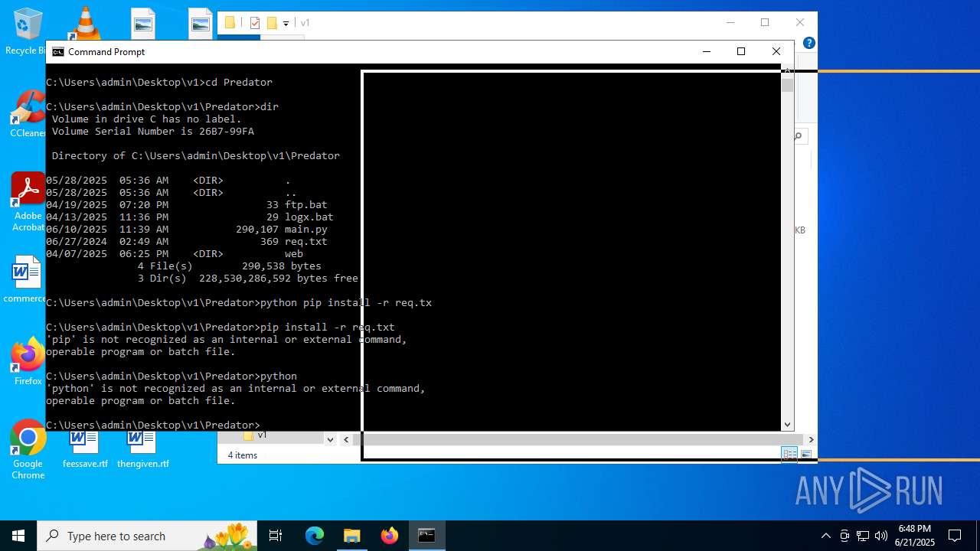Maximize the Command Prompt window
Image resolution: width=980 pixels, height=551 pixels.
[741, 52]
